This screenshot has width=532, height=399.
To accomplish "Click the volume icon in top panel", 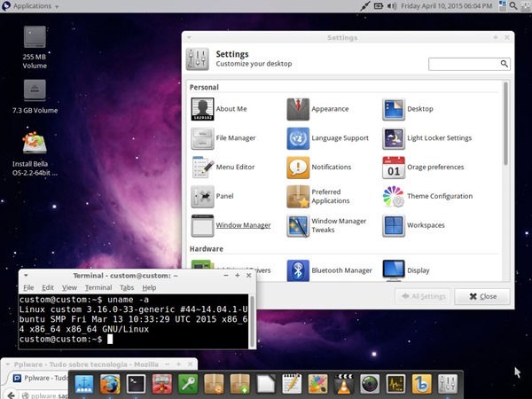I will pyautogui.click(x=392, y=6).
